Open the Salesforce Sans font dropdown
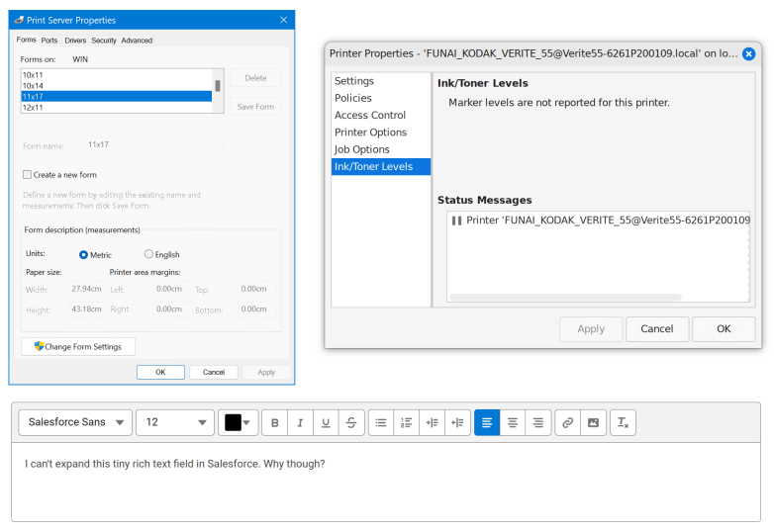 (x=75, y=422)
